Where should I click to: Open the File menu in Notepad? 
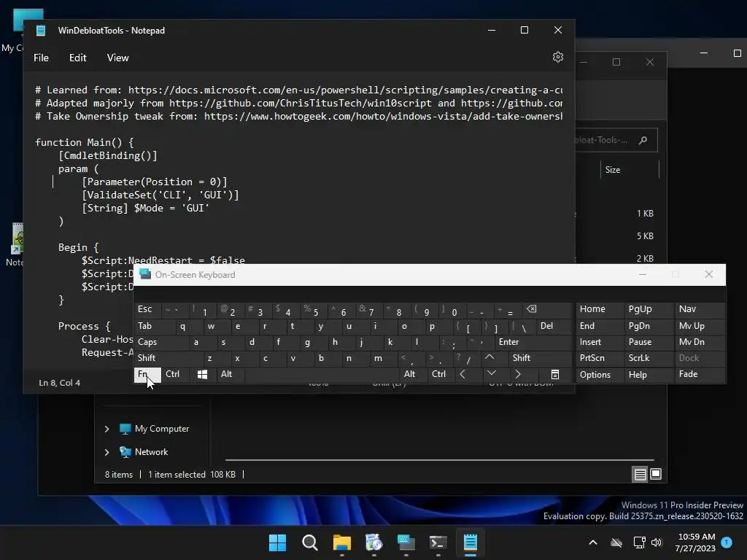41,58
